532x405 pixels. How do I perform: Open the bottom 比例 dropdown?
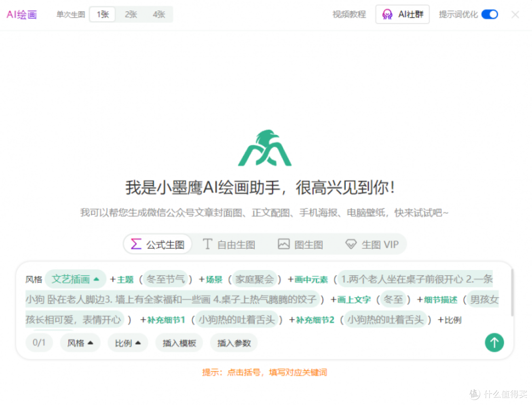[128, 343]
